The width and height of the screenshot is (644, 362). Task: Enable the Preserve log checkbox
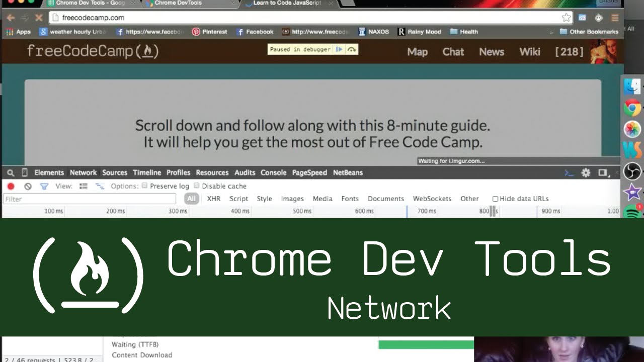tap(145, 186)
